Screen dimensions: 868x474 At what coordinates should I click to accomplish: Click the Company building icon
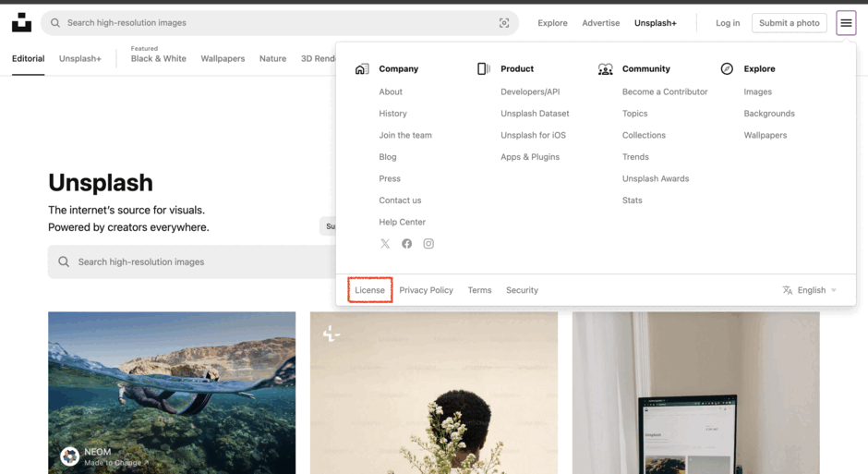[x=362, y=68]
